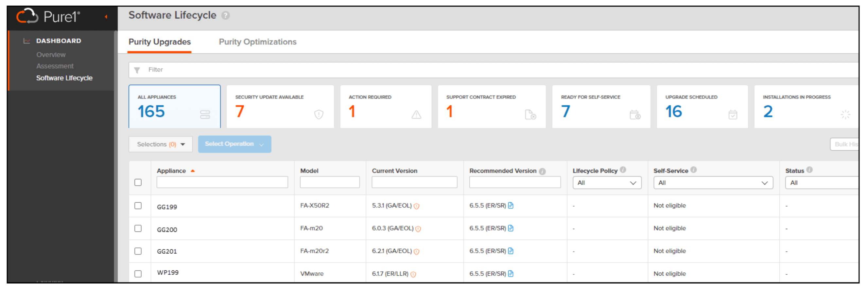Viewport: 868px width, 292px height.
Task: Check the GG200 row checkbox
Action: coord(138,228)
